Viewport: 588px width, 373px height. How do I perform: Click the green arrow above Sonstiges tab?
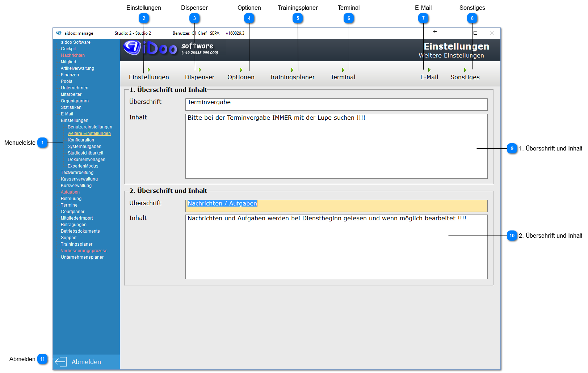[x=465, y=70]
